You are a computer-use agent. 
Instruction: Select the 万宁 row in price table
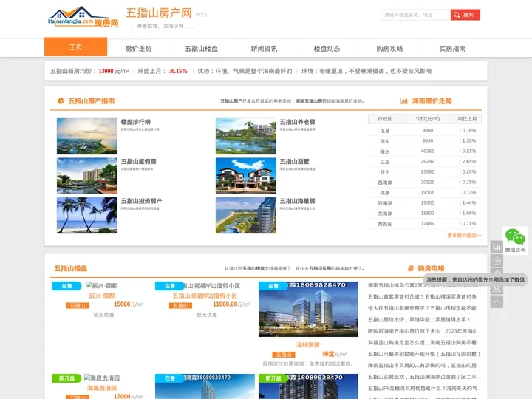424,172
